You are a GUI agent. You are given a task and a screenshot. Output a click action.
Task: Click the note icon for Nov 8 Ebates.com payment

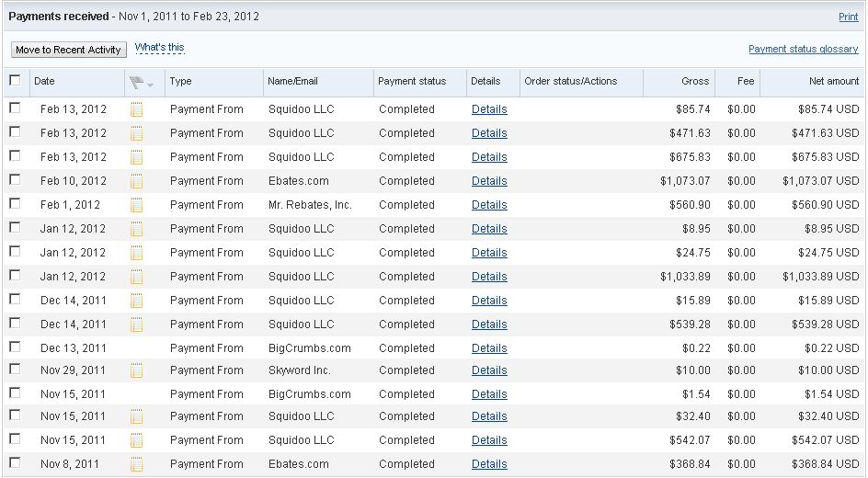(137, 464)
